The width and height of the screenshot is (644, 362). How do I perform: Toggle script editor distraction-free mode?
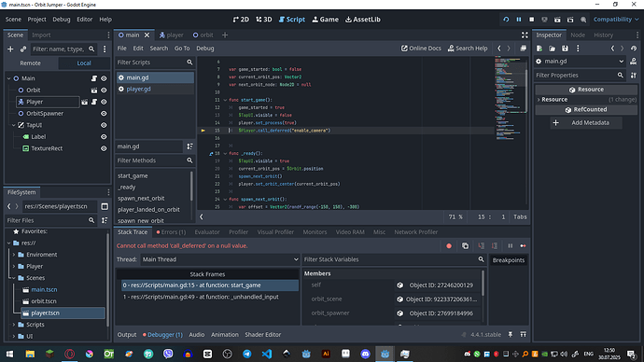coord(525,35)
